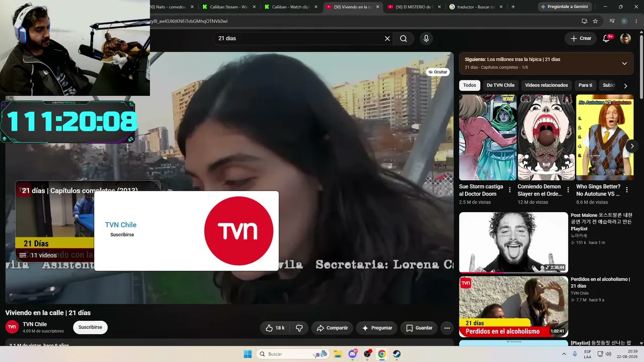The height and width of the screenshot is (362, 644).
Task: Select the De TVN Chile filter chip
Action: (x=501, y=85)
